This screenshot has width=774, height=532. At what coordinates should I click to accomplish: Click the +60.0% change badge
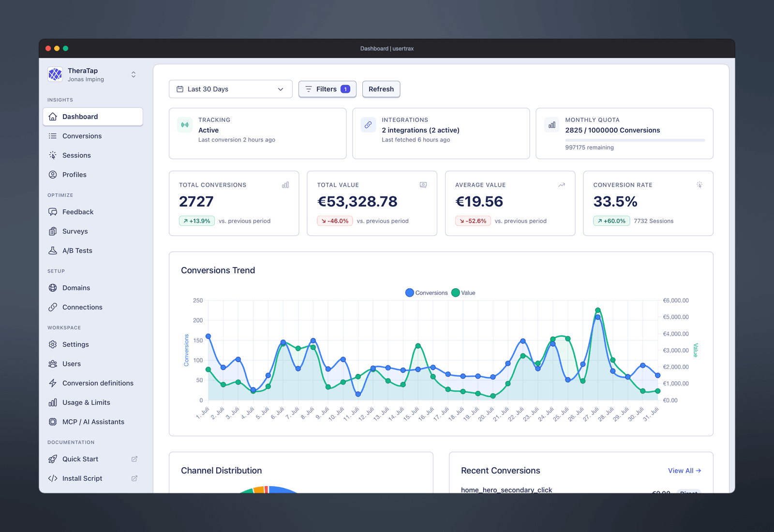coord(611,221)
